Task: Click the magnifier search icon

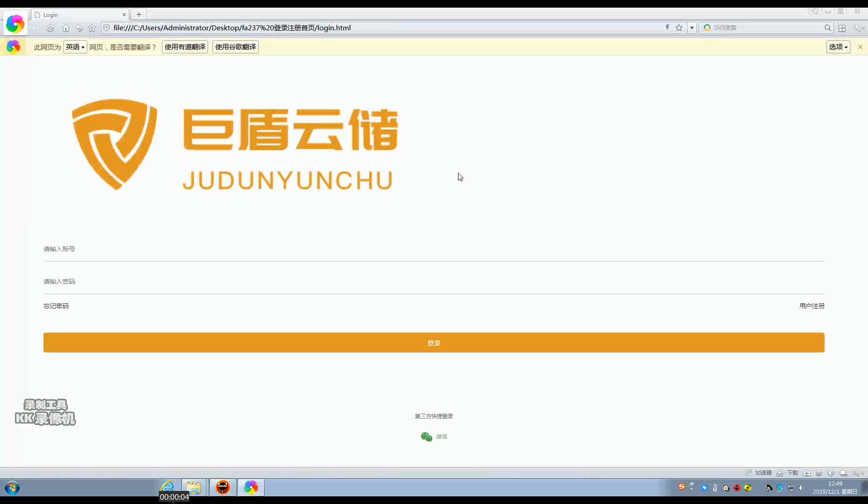Action: point(828,28)
